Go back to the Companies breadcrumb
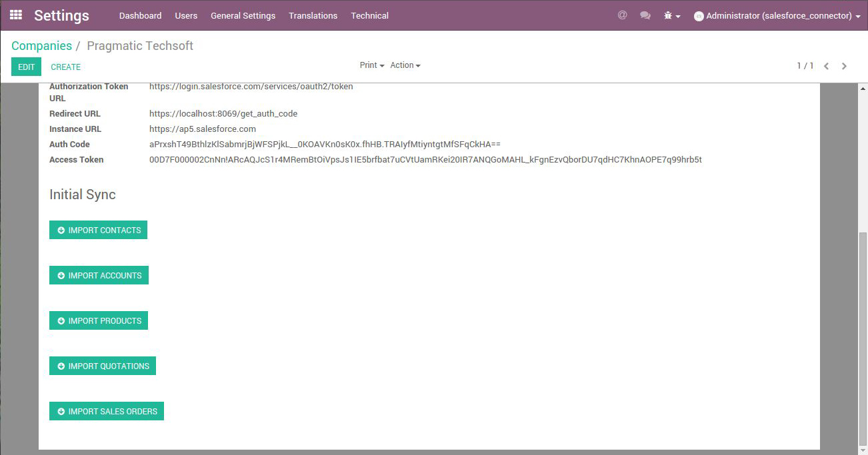Image resolution: width=868 pixels, height=455 pixels. [x=41, y=46]
